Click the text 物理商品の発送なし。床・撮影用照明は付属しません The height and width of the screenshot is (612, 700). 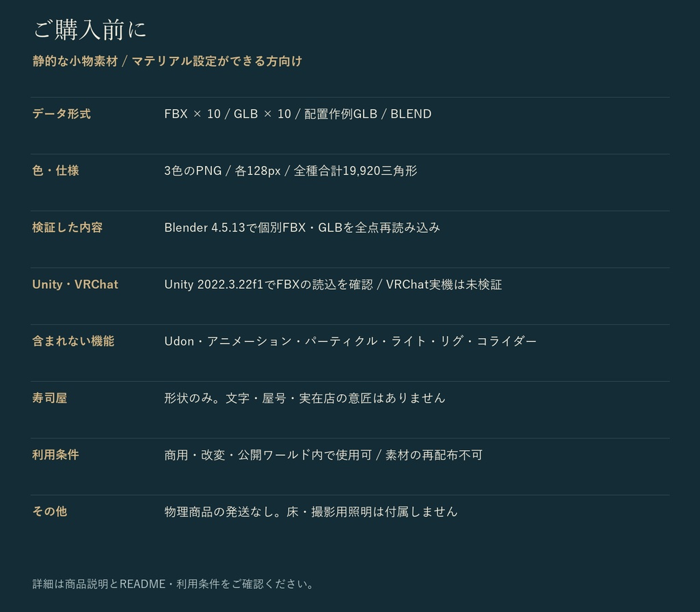(x=311, y=511)
